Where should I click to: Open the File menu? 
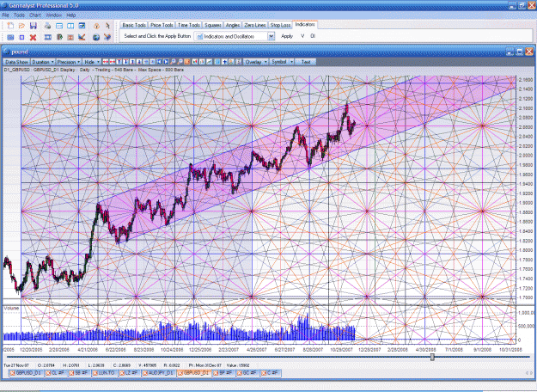[5, 15]
